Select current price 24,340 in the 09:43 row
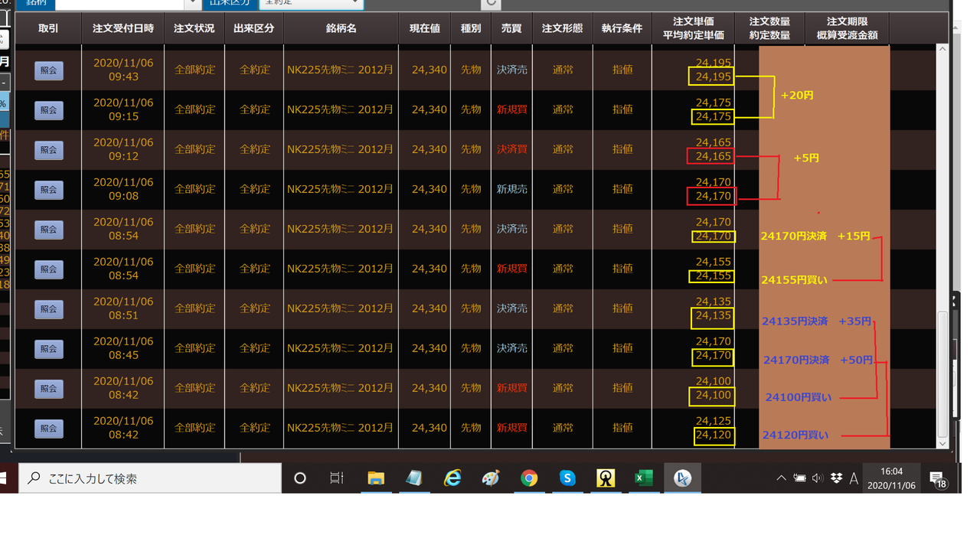Image resolution: width=980 pixels, height=551 pixels. click(429, 70)
